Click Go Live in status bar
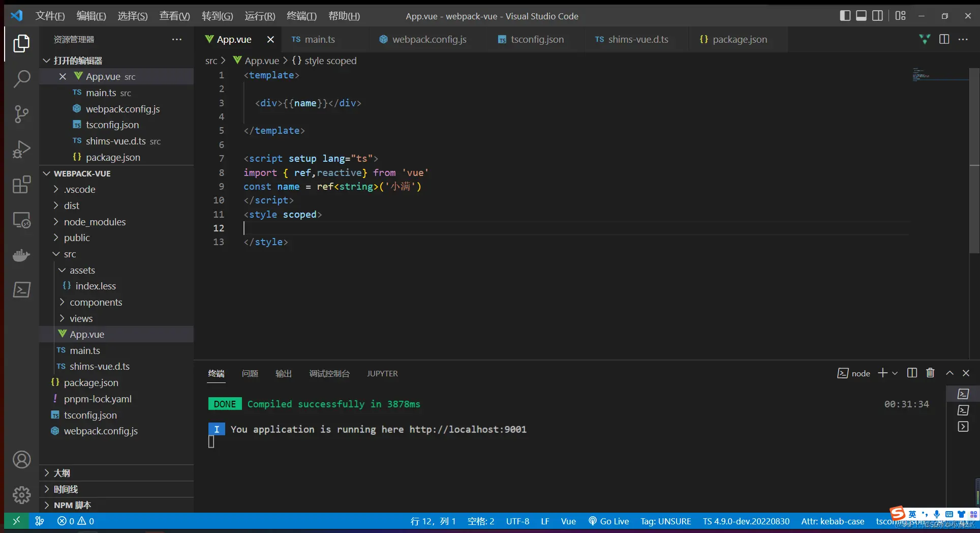This screenshot has height=533, width=980. tap(608, 521)
